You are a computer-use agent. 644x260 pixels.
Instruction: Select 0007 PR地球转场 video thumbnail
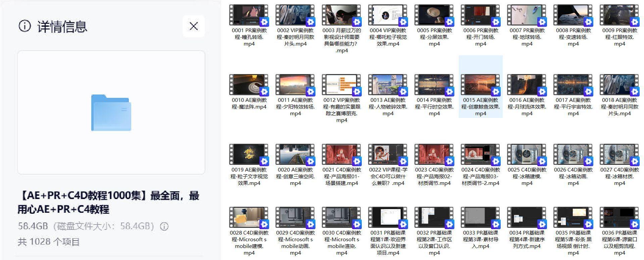point(527,15)
